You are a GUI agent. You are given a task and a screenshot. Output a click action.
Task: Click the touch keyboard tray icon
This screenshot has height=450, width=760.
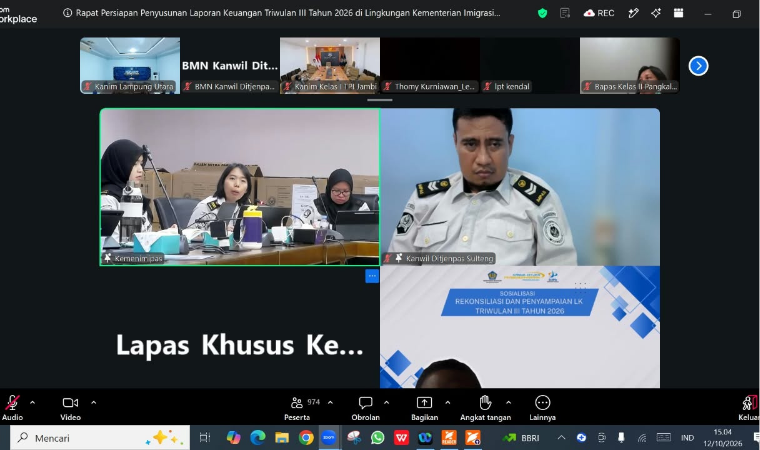pos(664,438)
